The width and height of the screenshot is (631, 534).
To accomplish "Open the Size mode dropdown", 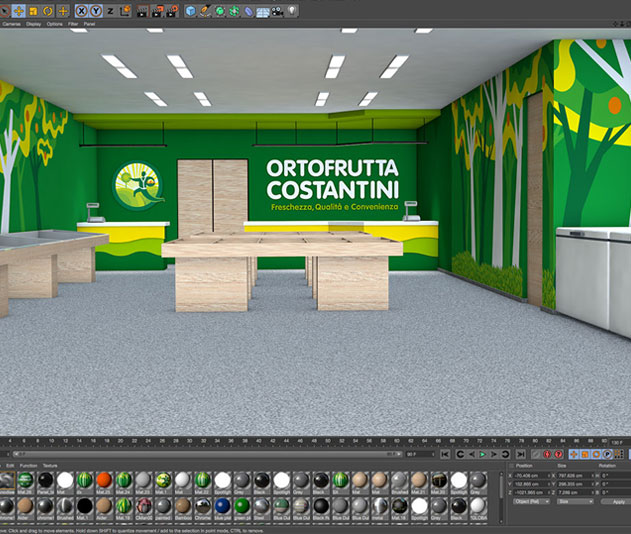I will click(x=575, y=501).
